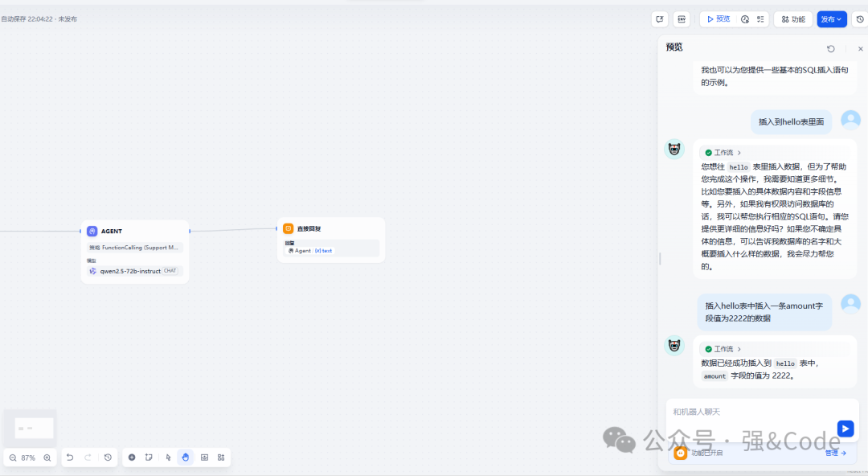
Task: Send the chat message with blue arrow
Action: [x=845, y=429]
